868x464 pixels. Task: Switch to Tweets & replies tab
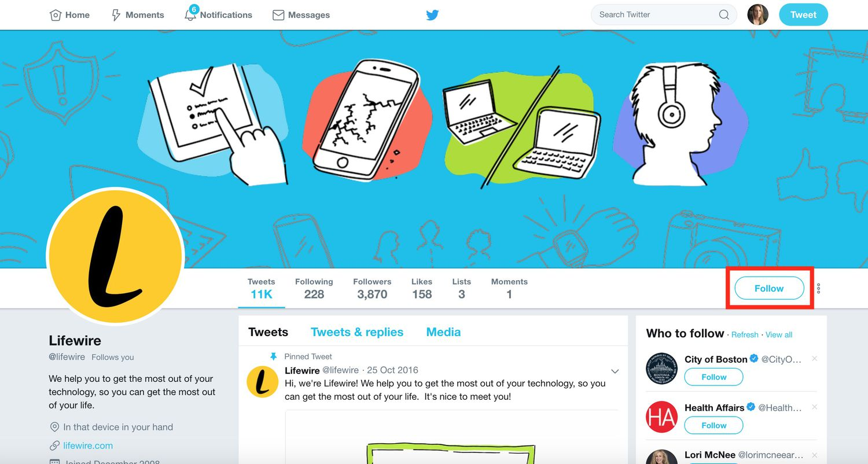[357, 332]
